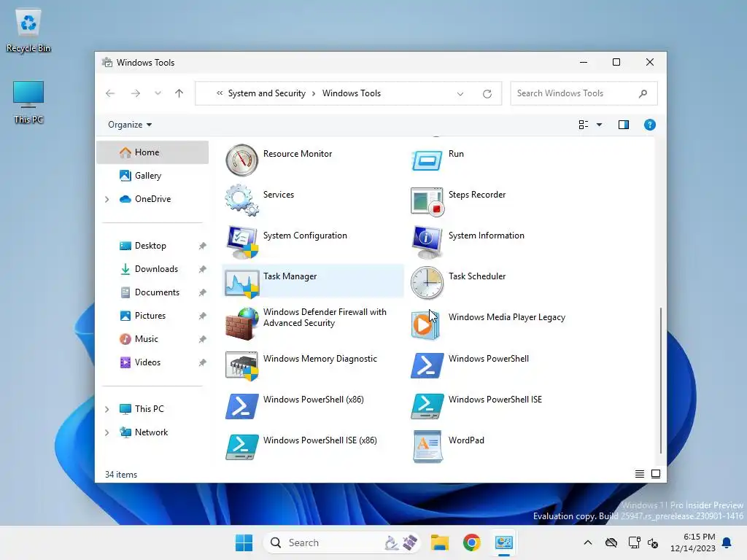This screenshot has width=747, height=560.
Task: Open Music in navigation pane
Action: 152,339
